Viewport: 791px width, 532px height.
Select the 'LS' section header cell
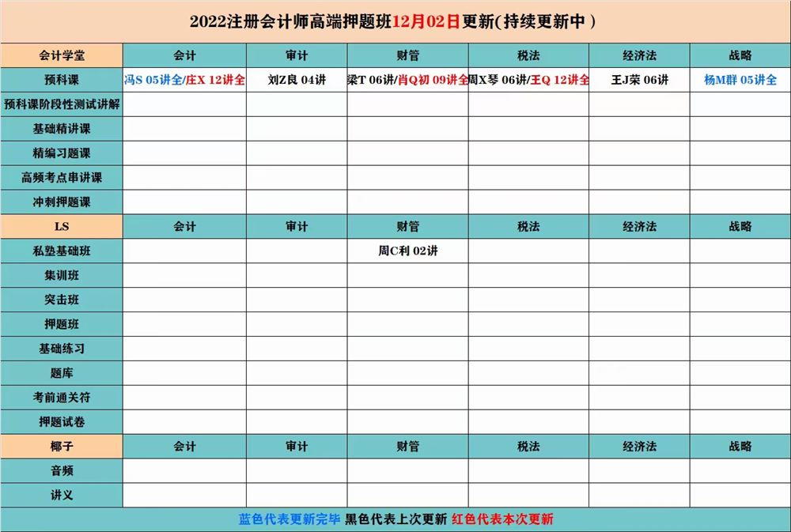tap(62, 226)
